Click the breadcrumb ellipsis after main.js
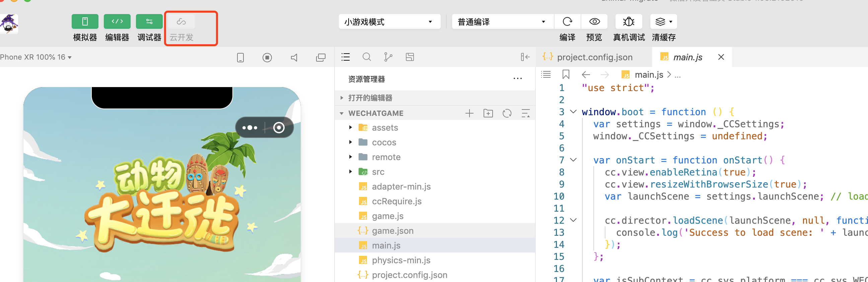868x282 pixels. pos(677,75)
